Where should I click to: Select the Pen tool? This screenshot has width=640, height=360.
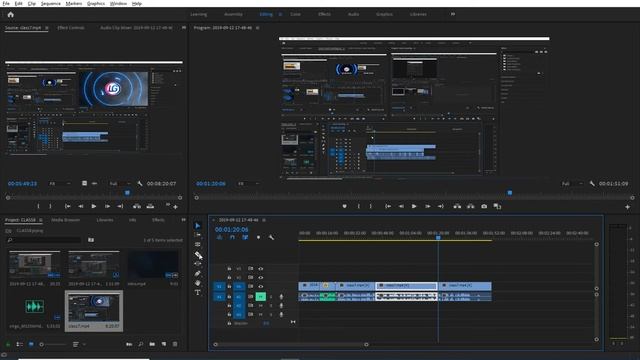pyautogui.click(x=198, y=273)
